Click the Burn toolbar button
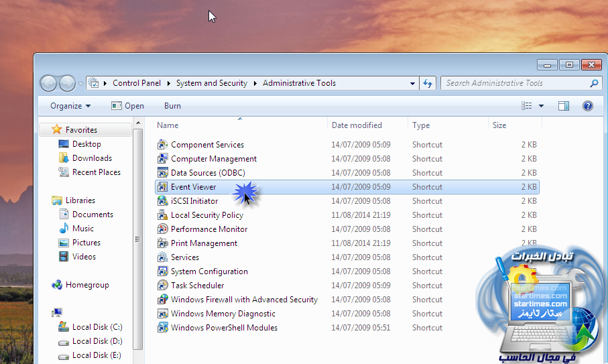The image size is (608, 364). [x=172, y=106]
